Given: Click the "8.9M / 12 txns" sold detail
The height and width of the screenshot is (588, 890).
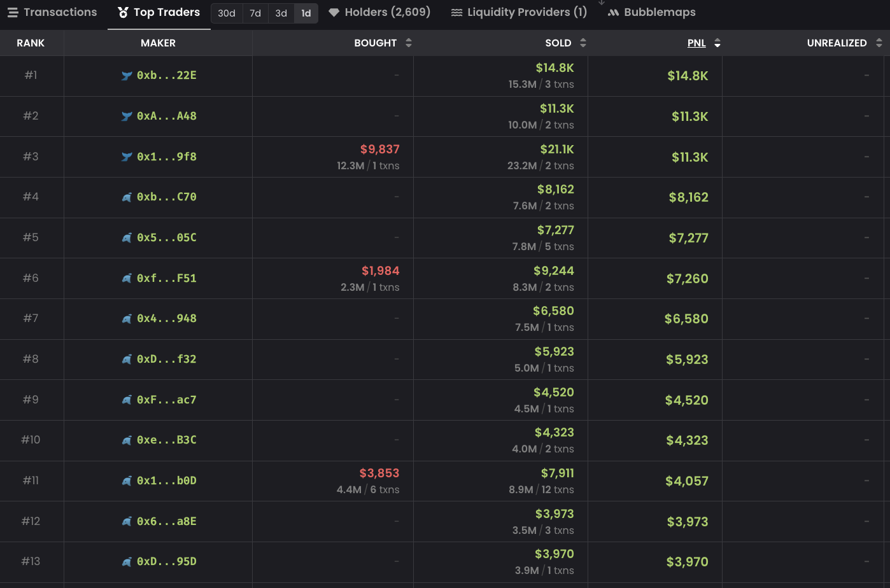Looking at the screenshot, I should (541, 489).
